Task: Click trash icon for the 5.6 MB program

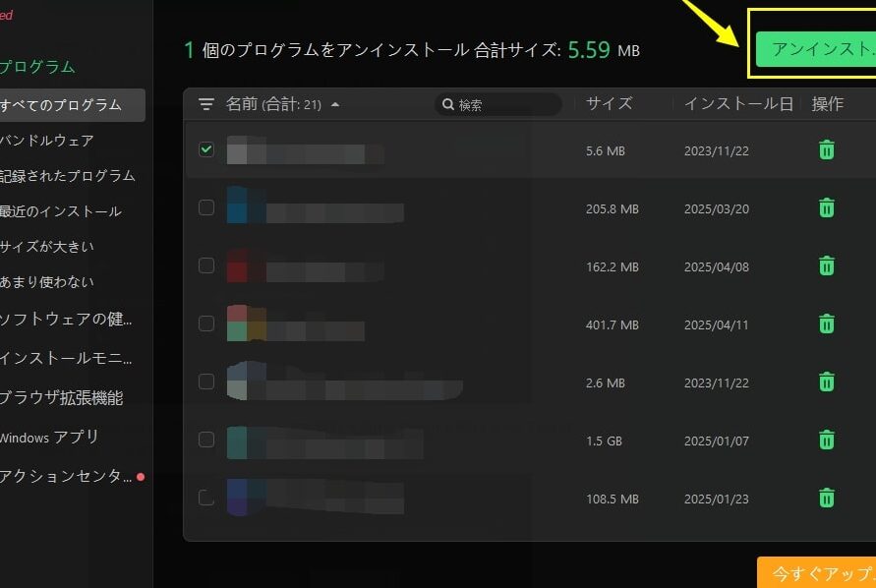Action: click(827, 150)
